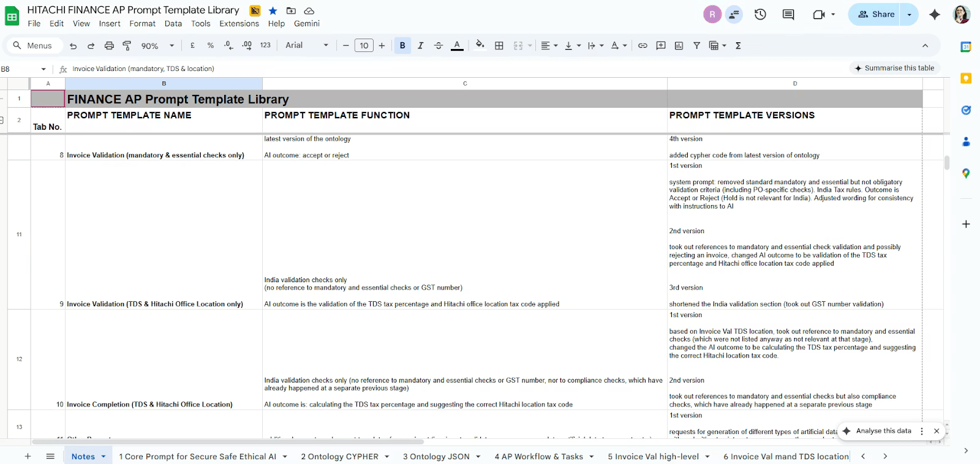Open the Data menu
980x464 pixels.
point(173,23)
